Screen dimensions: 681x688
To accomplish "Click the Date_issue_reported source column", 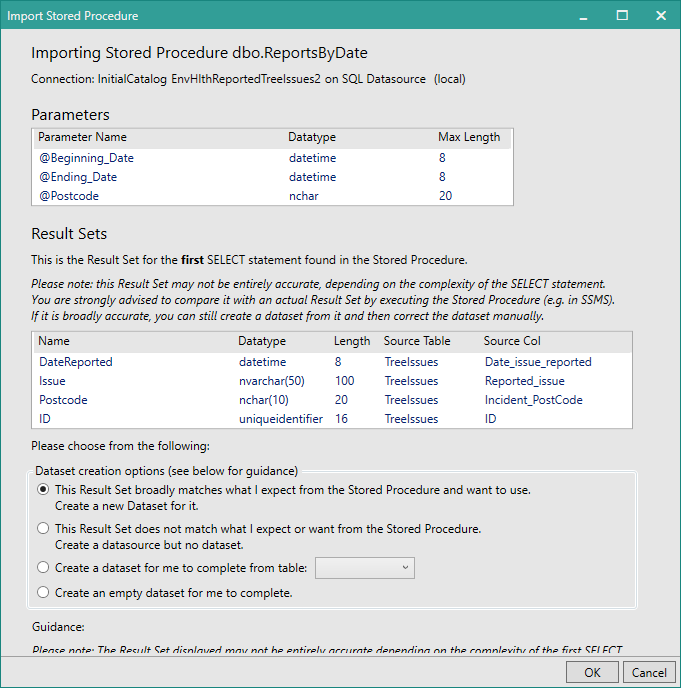I will coord(538,362).
